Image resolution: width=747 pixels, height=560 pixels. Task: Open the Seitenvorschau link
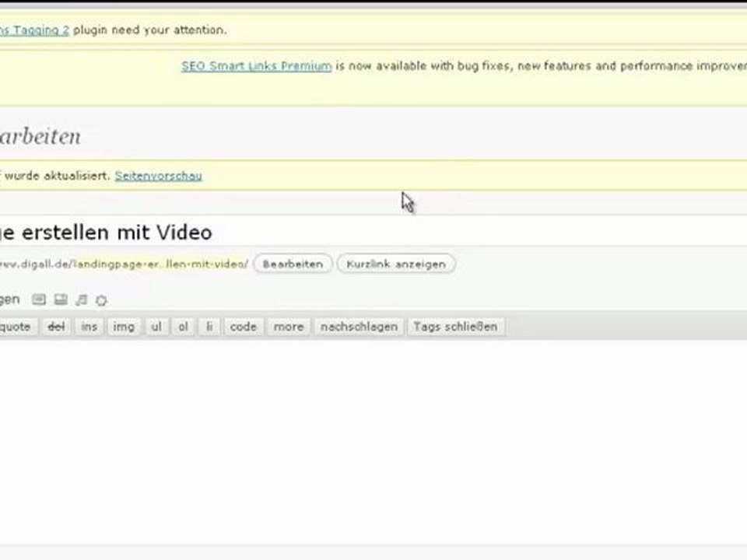158,176
